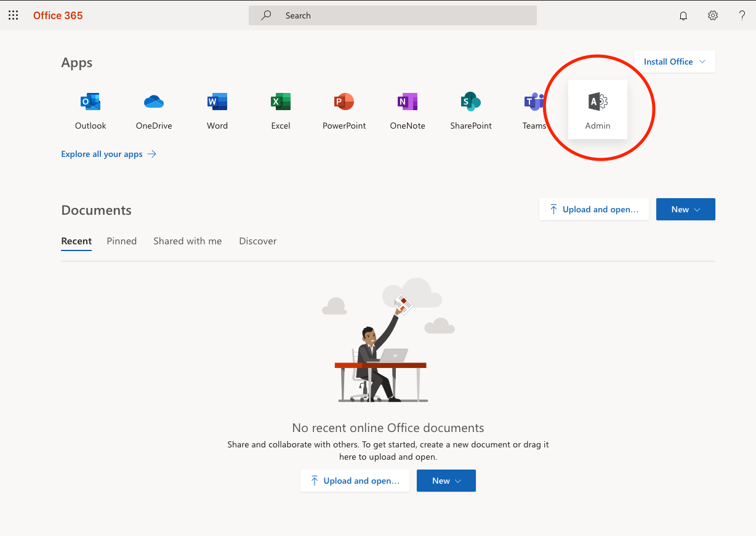Open the Outlook app
The image size is (756, 536).
[90, 111]
